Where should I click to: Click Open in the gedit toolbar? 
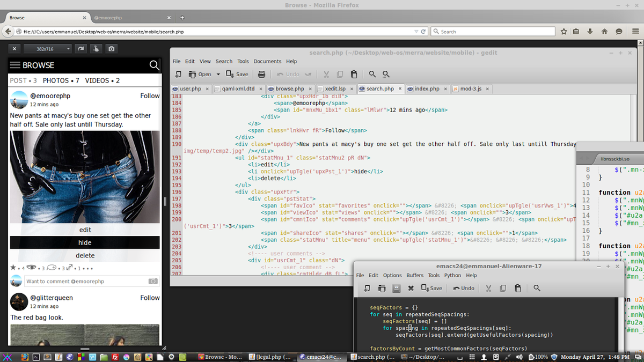click(x=200, y=74)
